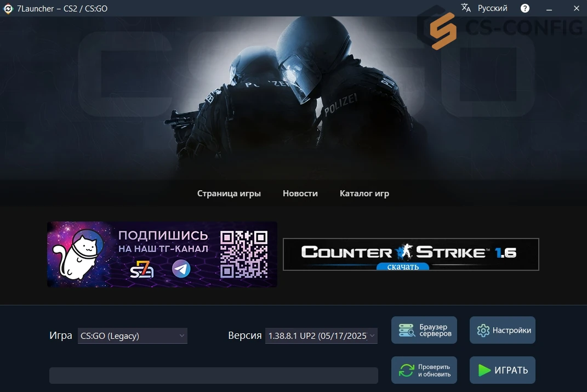Click the server browser monitor icon

tap(406, 330)
